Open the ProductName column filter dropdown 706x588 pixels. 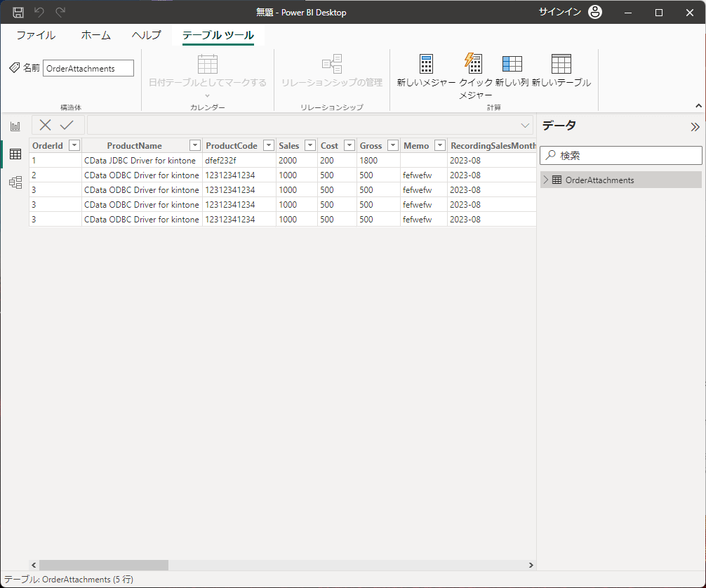point(195,146)
